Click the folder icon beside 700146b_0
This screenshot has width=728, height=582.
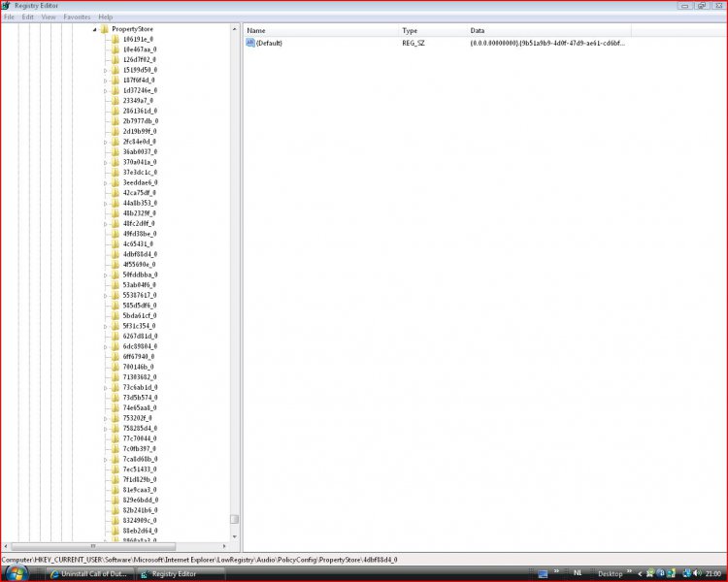(x=116, y=367)
